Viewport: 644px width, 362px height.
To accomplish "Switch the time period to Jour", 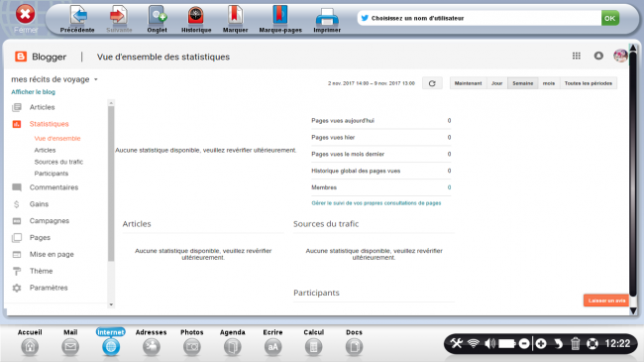I will click(497, 83).
